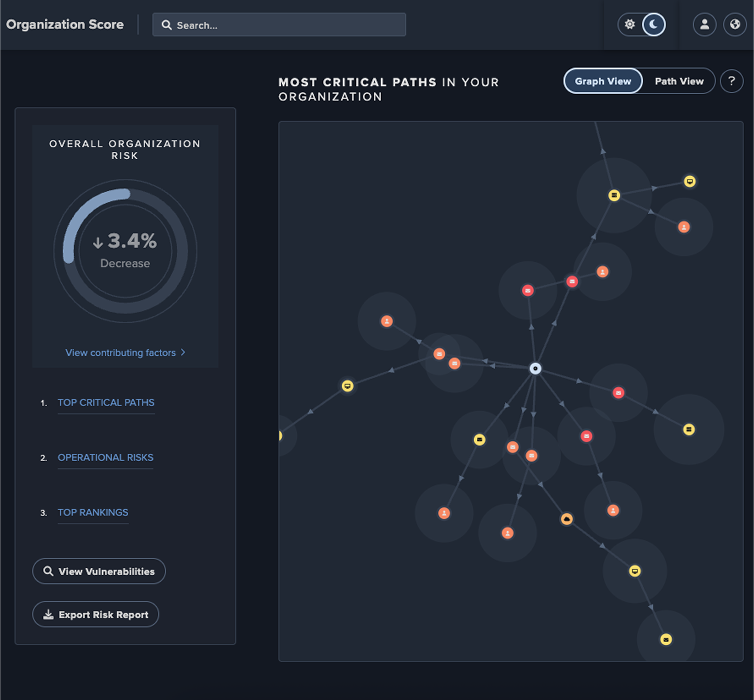Open Top Critical Paths section
The width and height of the screenshot is (754, 700).
[106, 403]
